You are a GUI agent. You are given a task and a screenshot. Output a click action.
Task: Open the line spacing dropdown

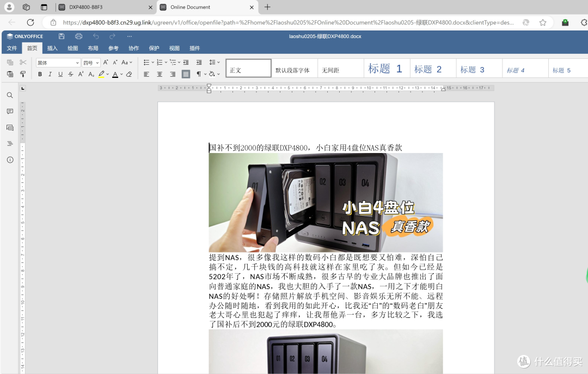(214, 62)
